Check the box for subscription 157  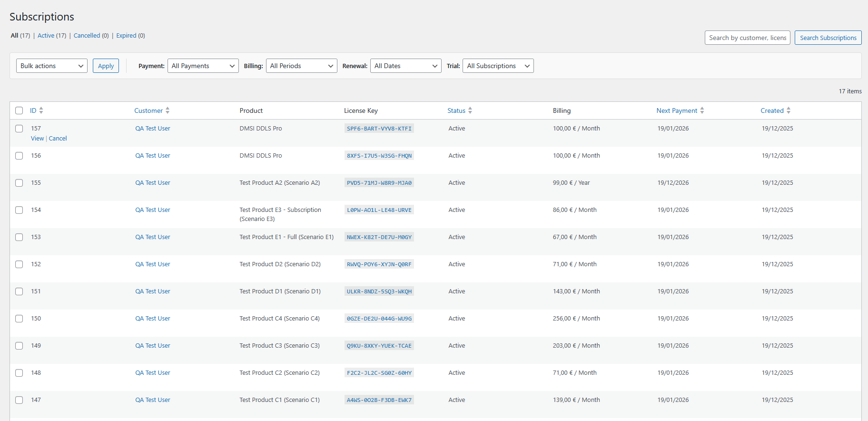pyautogui.click(x=19, y=129)
